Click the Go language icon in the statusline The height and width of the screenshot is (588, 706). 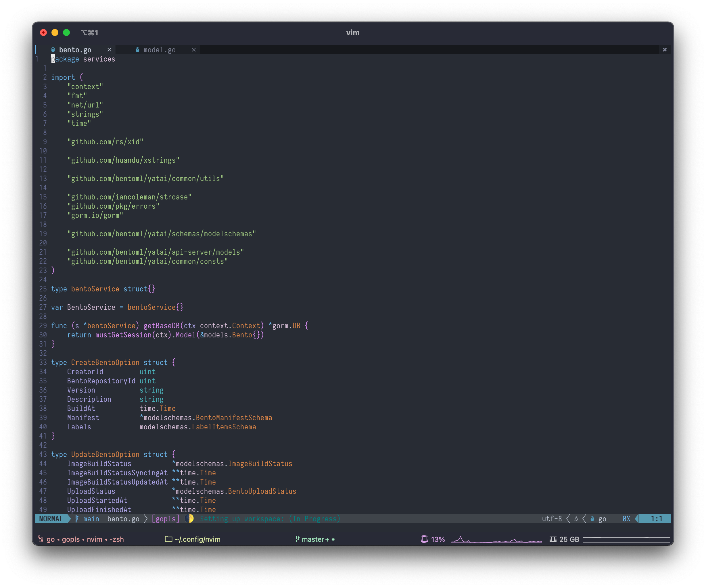point(592,519)
